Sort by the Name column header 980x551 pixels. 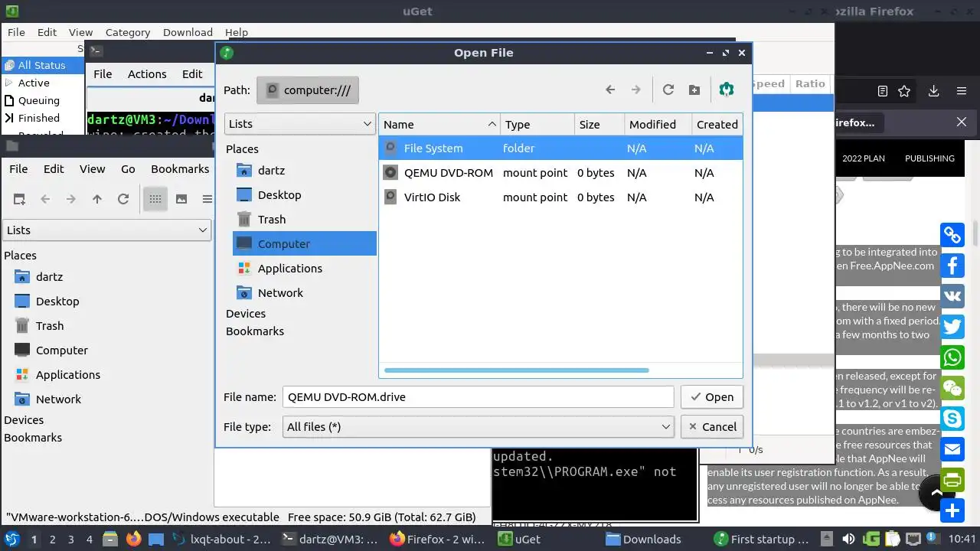[x=439, y=124]
